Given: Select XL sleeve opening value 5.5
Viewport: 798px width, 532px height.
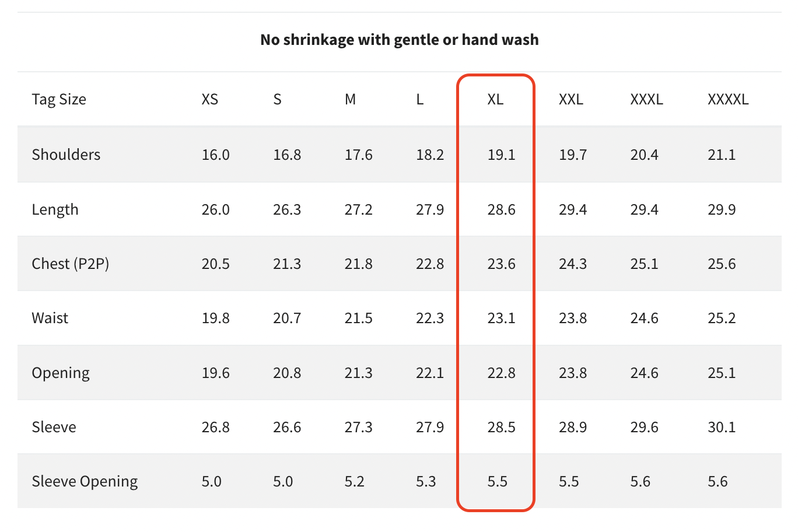Looking at the screenshot, I should tap(497, 481).
